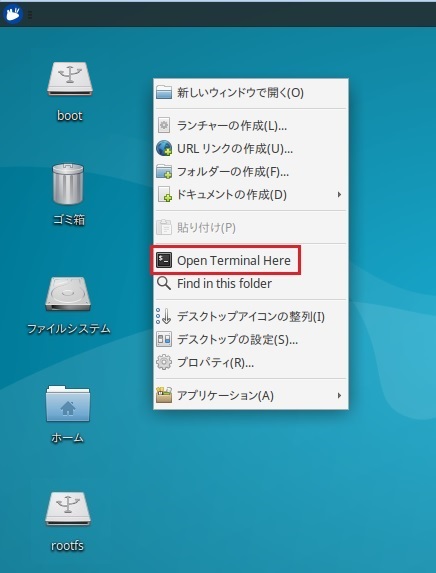
Task: Choose デスクトップアイコンの整列(I) entry
Action: click(x=251, y=316)
